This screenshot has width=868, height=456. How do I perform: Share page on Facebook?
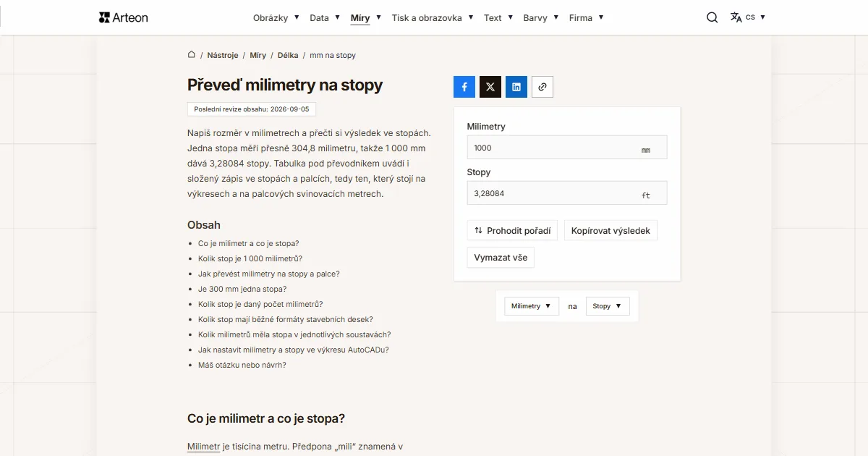coord(464,87)
